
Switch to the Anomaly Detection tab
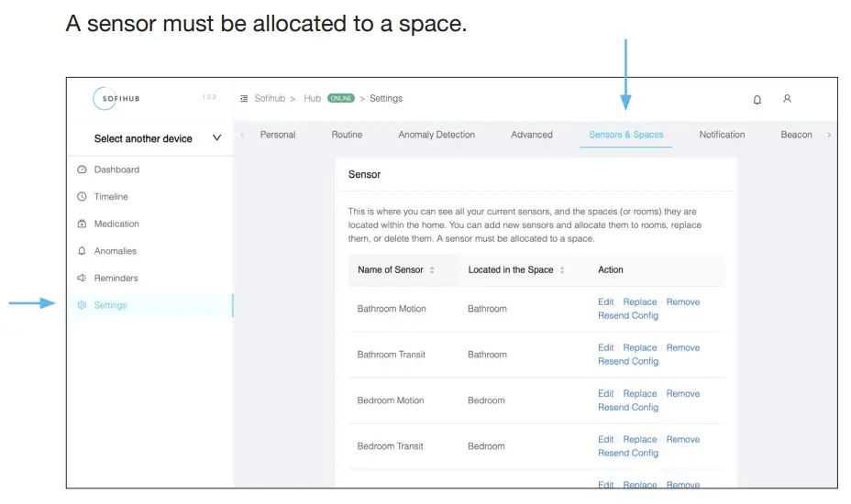(437, 135)
